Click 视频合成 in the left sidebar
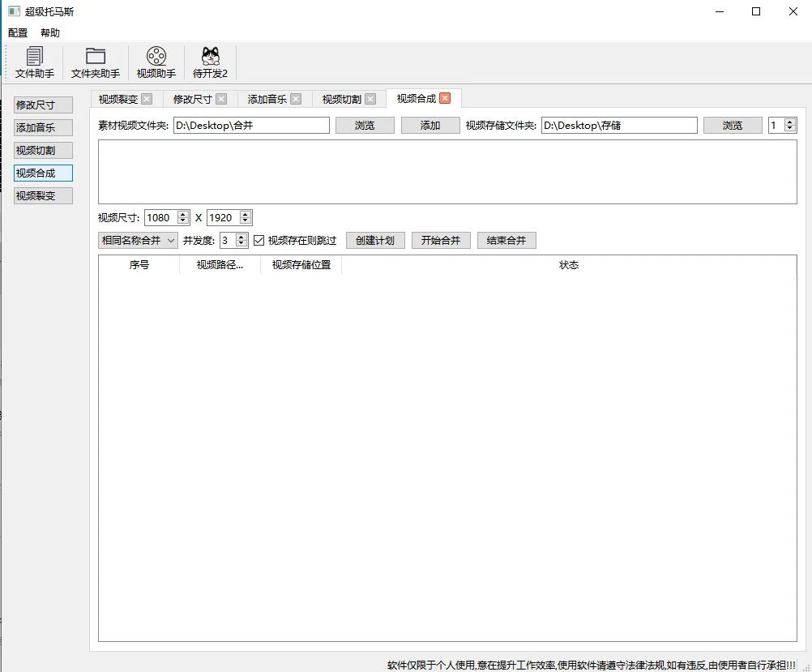Viewport: 812px width, 672px height. (x=44, y=173)
